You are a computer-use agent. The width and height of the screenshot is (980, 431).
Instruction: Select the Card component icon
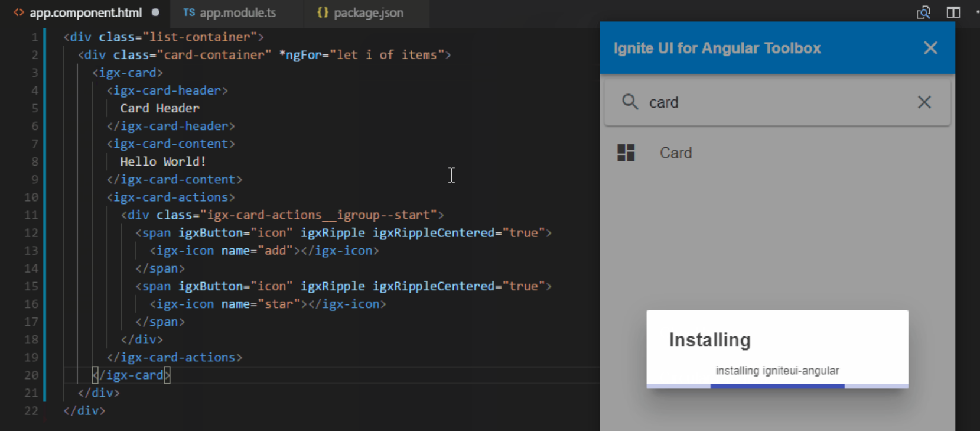point(626,153)
